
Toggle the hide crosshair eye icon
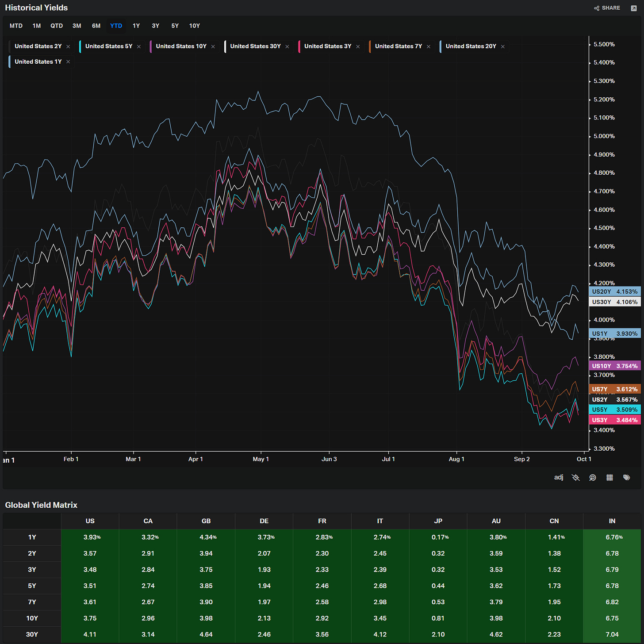coord(575,477)
